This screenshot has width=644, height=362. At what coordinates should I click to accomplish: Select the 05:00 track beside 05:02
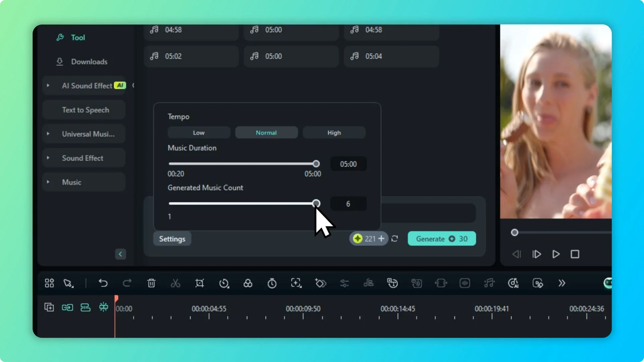click(291, 56)
